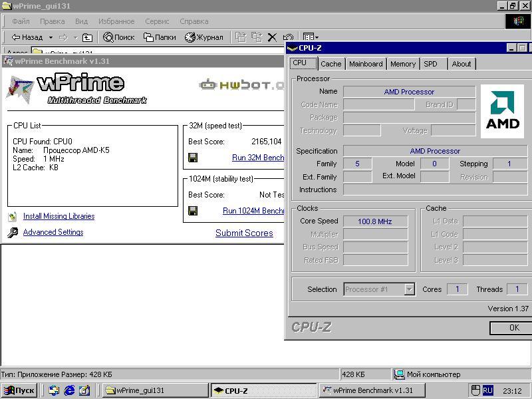Open the Избранное menu
Viewport: 532px width, 399px height.
pyautogui.click(x=116, y=21)
